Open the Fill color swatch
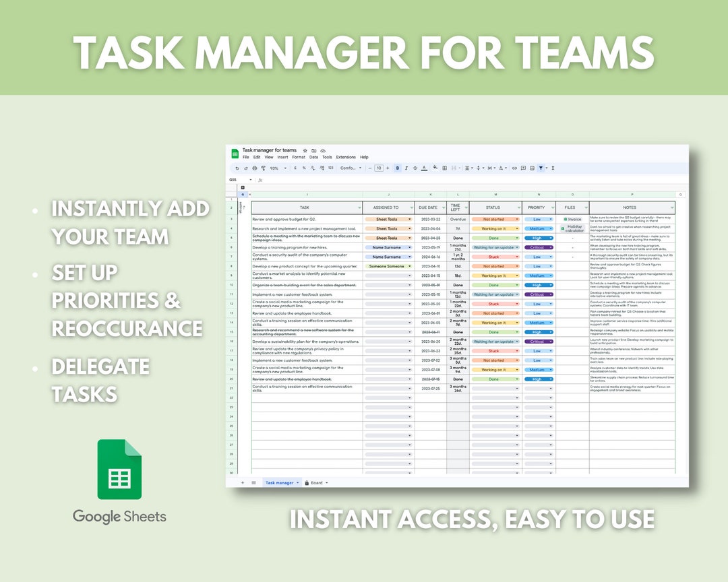 click(433, 168)
